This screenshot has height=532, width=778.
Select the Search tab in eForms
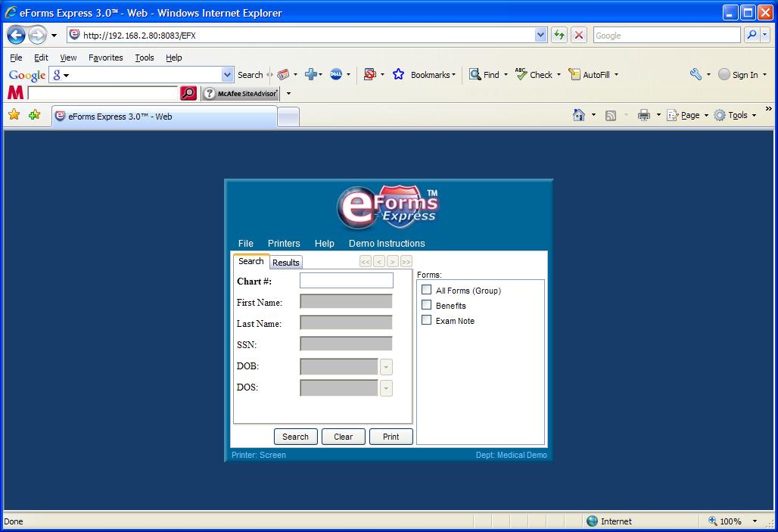(251, 261)
